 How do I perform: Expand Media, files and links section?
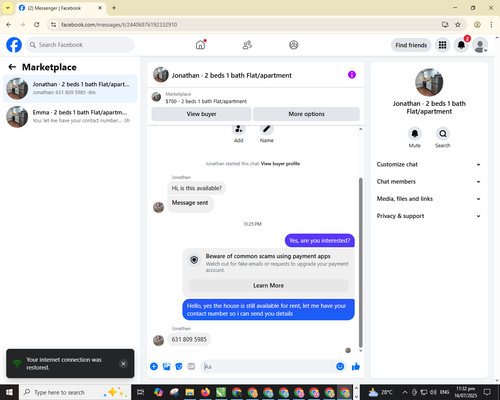point(429,199)
